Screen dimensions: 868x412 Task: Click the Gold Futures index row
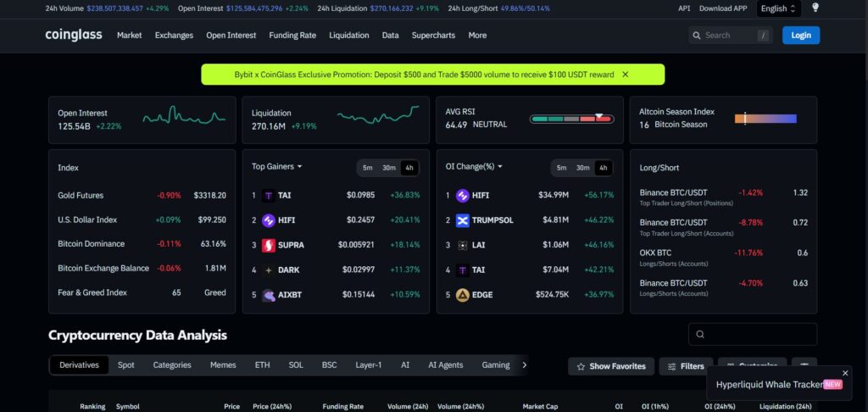[x=142, y=196]
